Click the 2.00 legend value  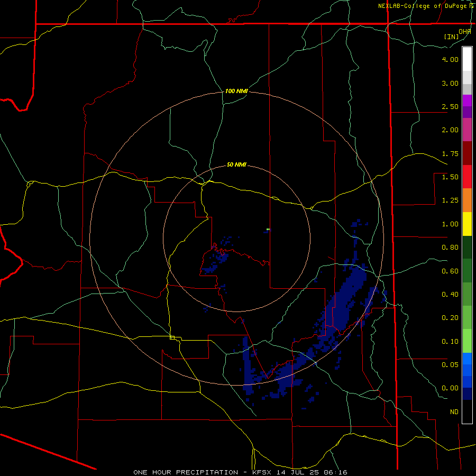pyautogui.click(x=450, y=130)
